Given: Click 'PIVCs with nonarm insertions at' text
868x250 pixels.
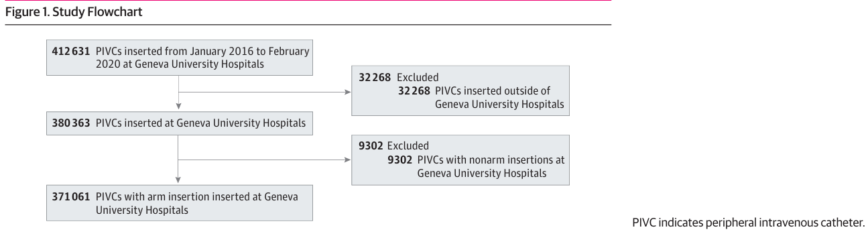Looking at the screenshot, I should 491,160.
